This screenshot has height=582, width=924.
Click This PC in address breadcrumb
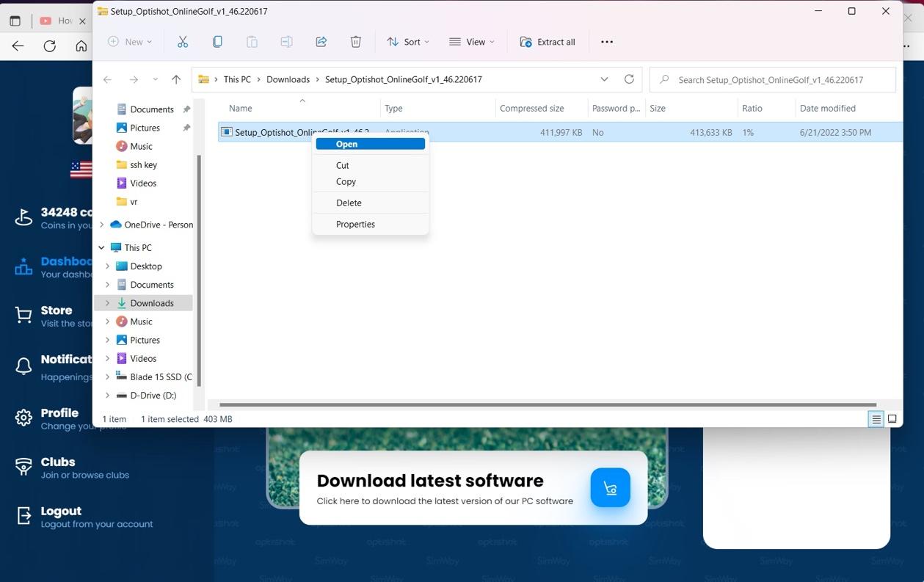[x=237, y=79]
